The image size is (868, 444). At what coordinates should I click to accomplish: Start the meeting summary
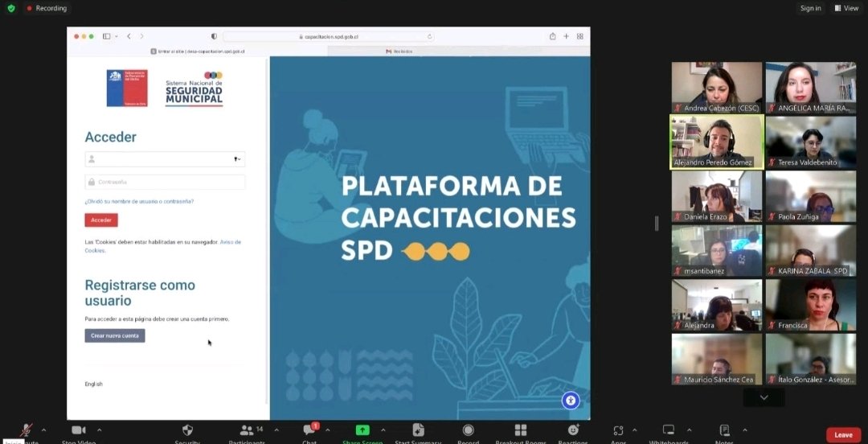pyautogui.click(x=419, y=430)
